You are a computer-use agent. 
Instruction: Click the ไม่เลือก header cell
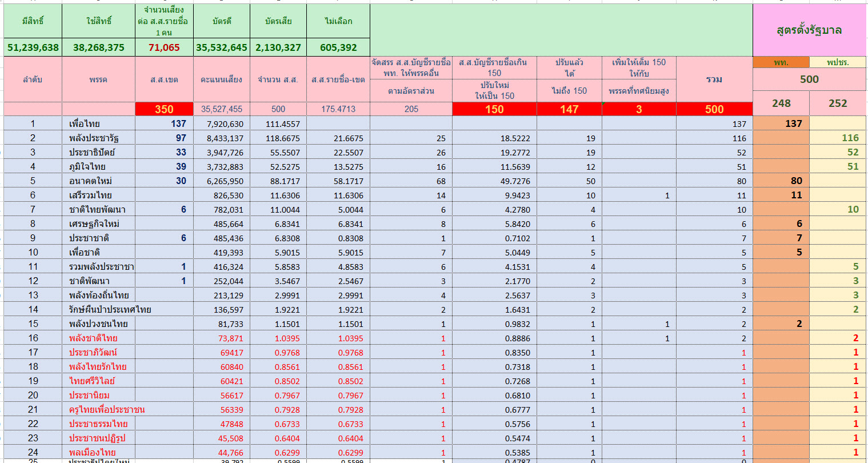click(338, 21)
